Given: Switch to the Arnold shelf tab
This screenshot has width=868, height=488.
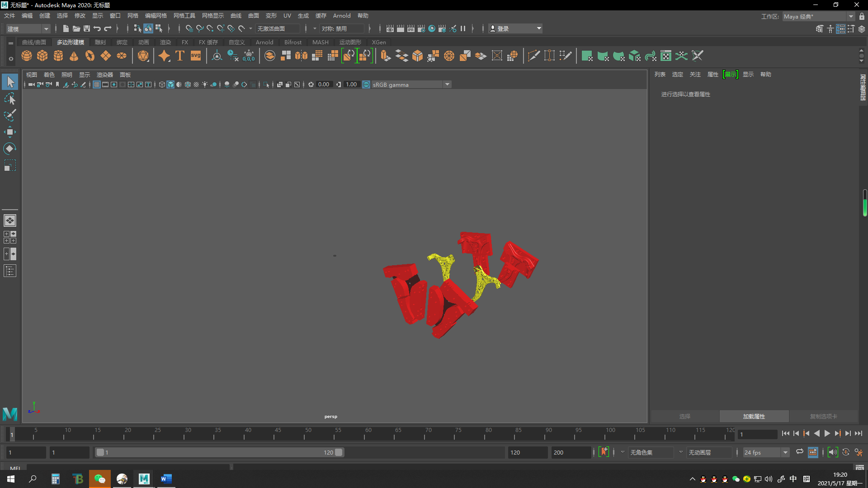Looking at the screenshot, I should pos(264,42).
